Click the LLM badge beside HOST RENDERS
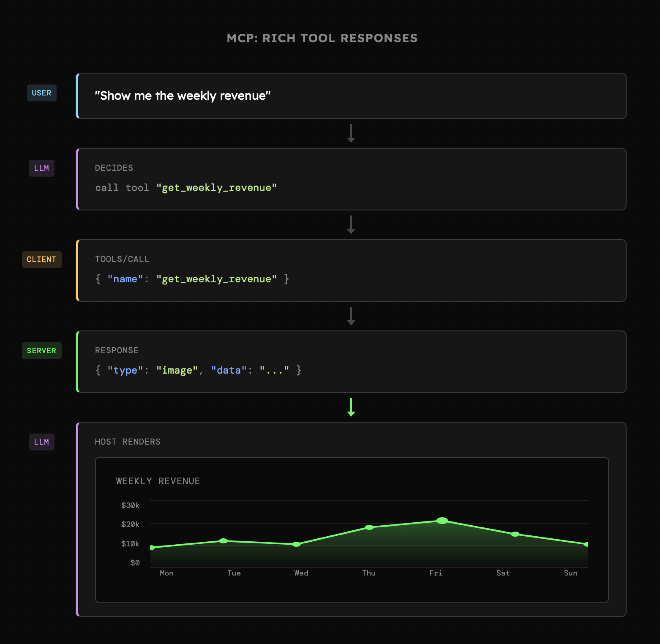This screenshot has height=644, width=660. pos(42,442)
